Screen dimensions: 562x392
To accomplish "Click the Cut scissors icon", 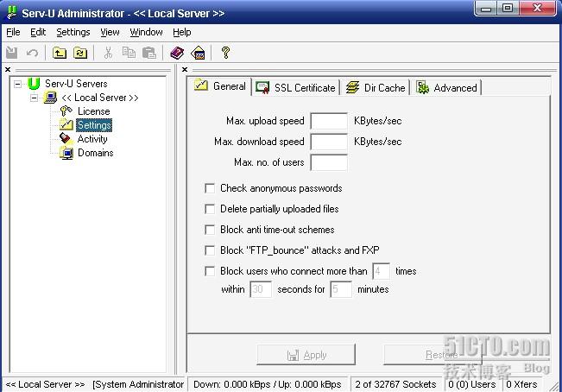I will [x=108, y=53].
